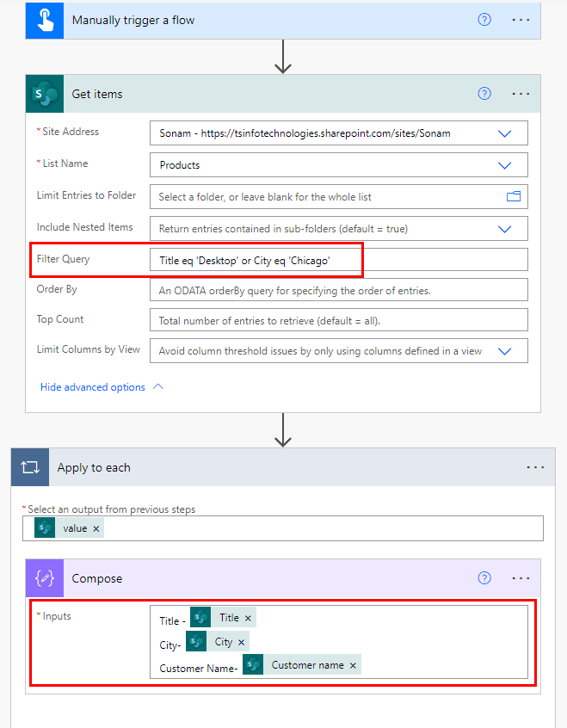Image resolution: width=567 pixels, height=728 pixels.
Task: Click the value dynamic content chip
Action: click(x=69, y=528)
